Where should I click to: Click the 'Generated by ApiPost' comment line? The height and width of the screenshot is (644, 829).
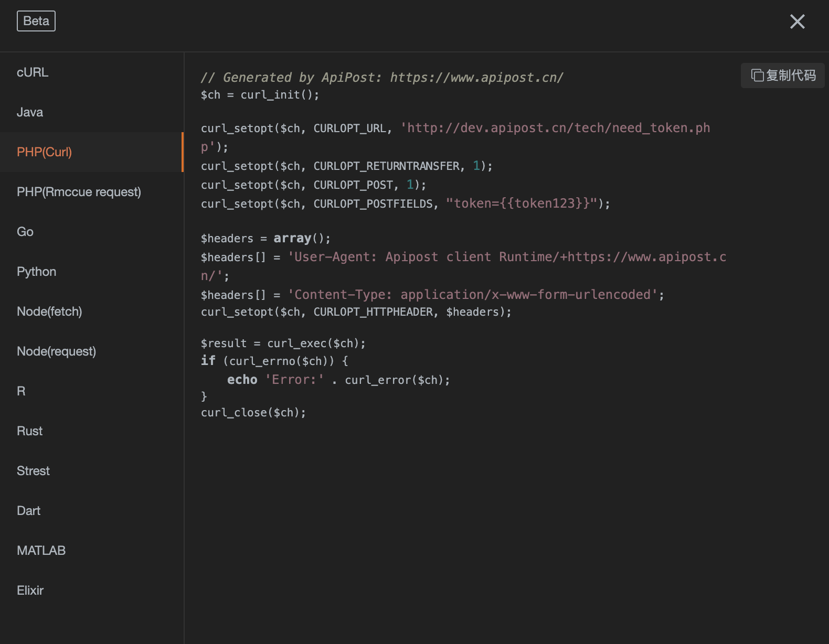(382, 78)
